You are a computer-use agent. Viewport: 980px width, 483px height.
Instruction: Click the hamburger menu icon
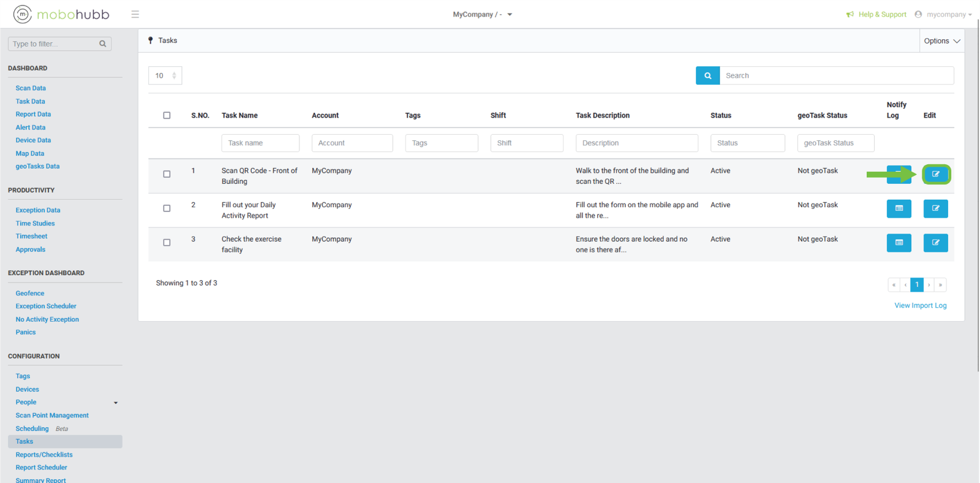135,14
